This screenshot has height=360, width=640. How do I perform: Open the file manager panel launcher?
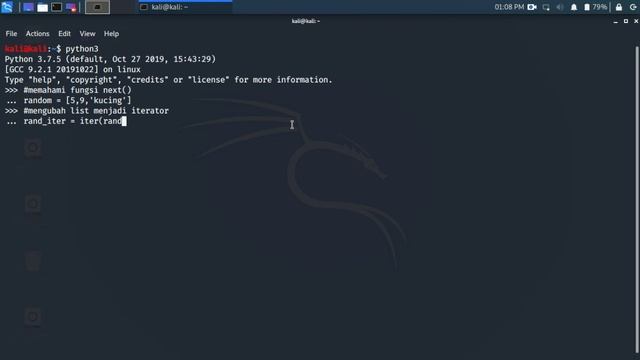[42, 7]
